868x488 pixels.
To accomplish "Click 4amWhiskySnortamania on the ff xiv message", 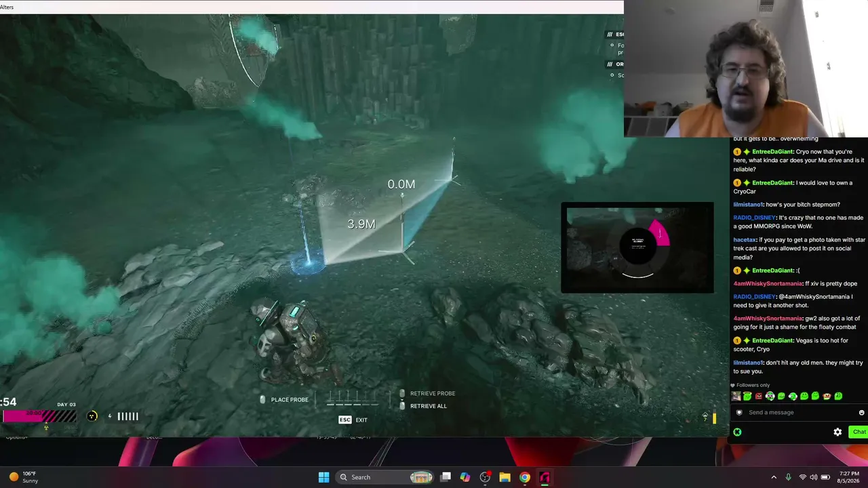I will [768, 283].
